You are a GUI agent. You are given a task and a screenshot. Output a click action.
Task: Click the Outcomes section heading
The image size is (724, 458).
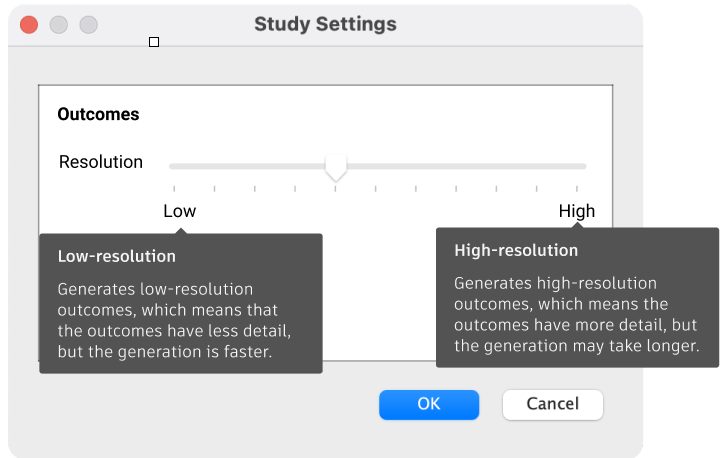point(98,114)
